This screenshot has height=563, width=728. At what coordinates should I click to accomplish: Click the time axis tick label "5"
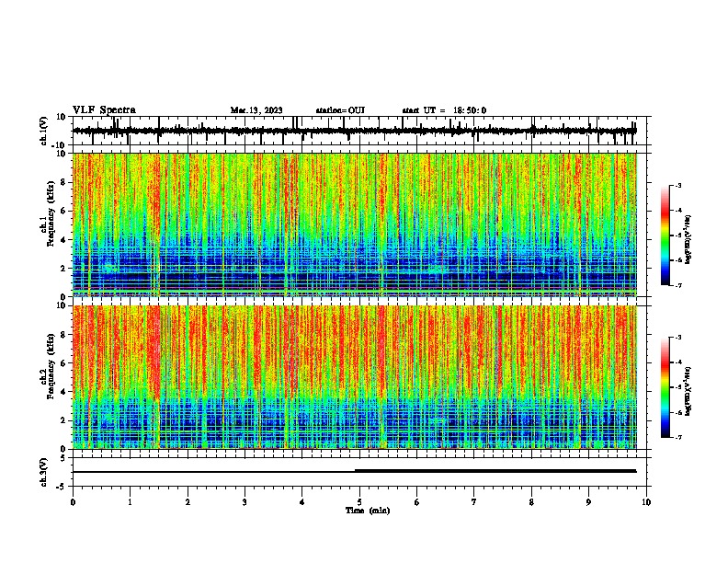pos(359,502)
